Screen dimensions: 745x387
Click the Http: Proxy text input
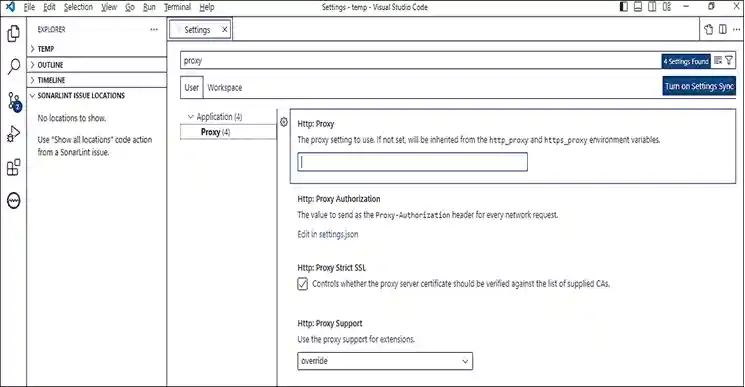(x=412, y=162)
